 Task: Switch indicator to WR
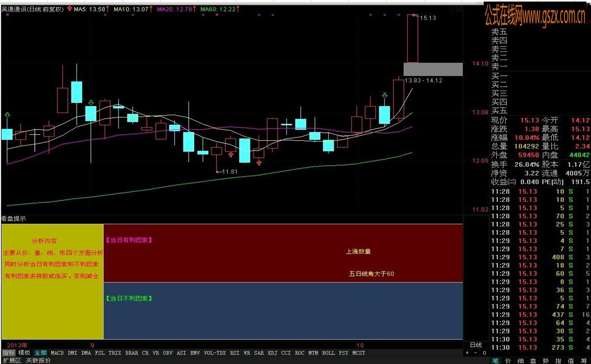(x=247, y=352)
